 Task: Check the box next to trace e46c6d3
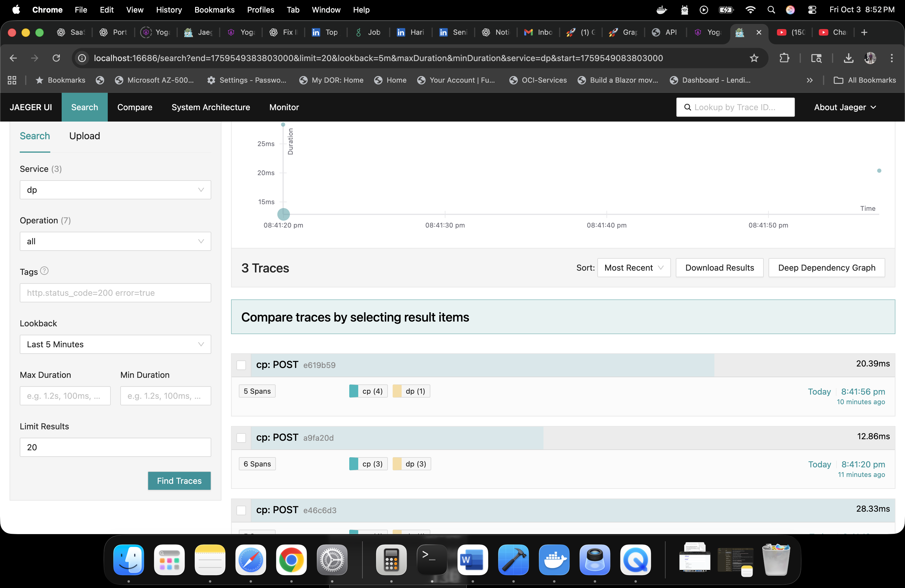click(241, 510)
